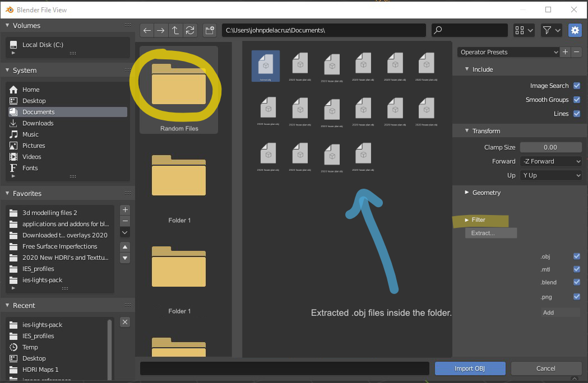
Task: Open Pictures in System list
Action: 67,146
